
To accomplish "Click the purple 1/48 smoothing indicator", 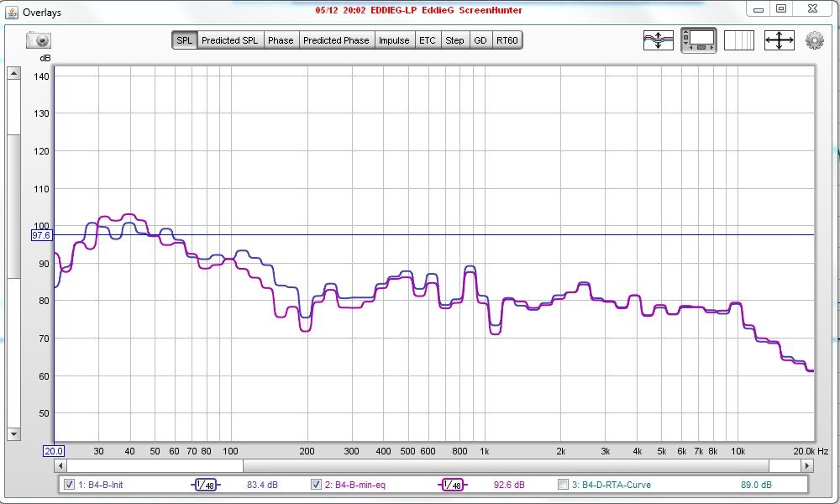I will coord(453,485).
